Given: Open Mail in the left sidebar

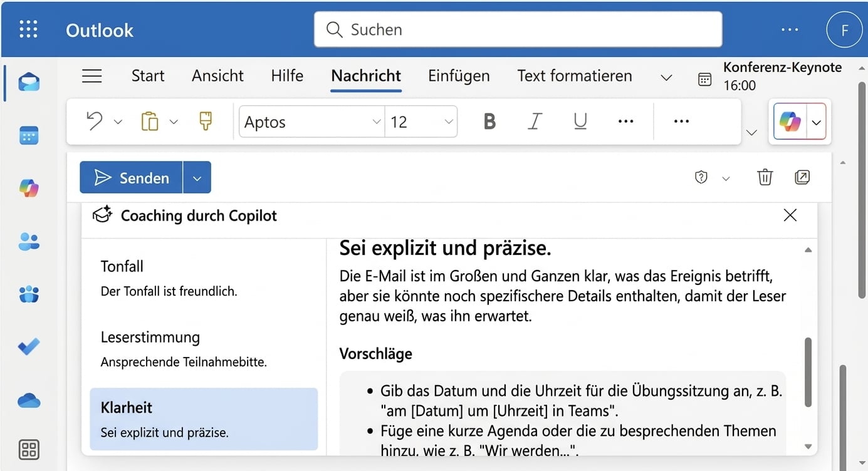Looking at the screenshot, I should point(29,82).
